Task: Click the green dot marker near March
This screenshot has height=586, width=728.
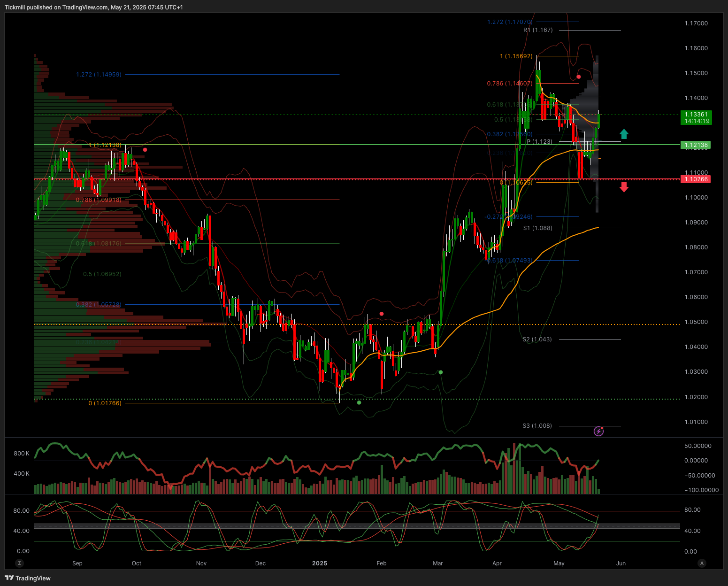Action: coord(440,372)
